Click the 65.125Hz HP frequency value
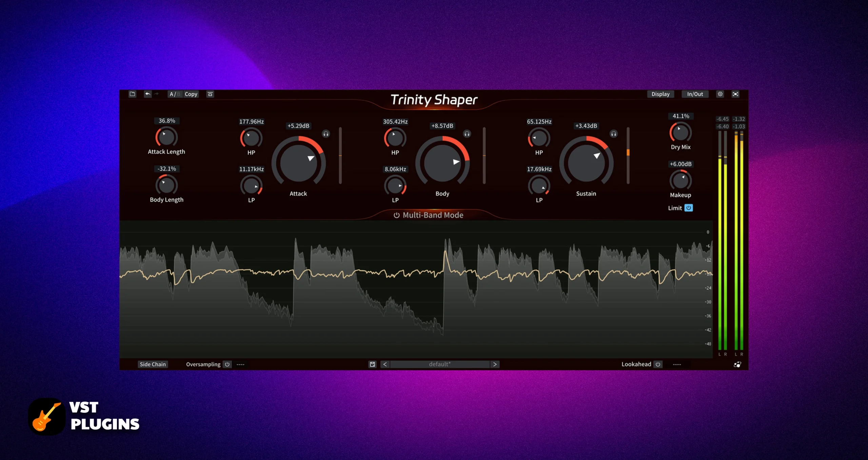868x460 pixels. (539, 121)
